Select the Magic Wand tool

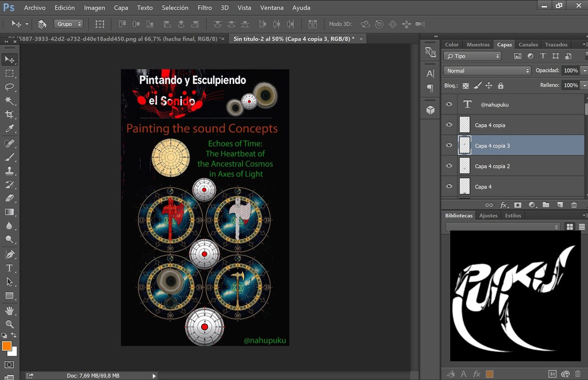(x=9, y=101)
